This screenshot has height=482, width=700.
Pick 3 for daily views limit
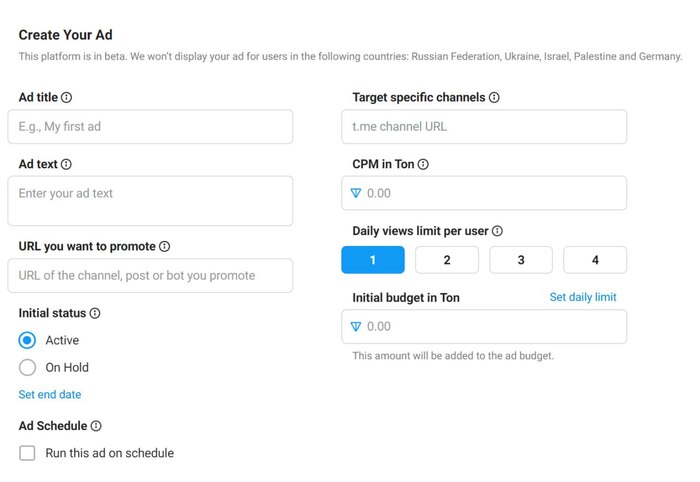coord(521,260)
